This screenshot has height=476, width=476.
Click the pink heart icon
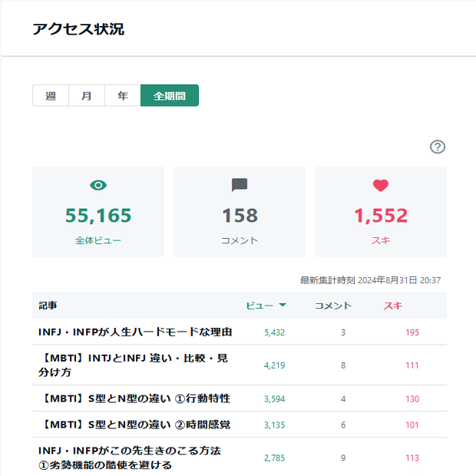coord(381,185)
